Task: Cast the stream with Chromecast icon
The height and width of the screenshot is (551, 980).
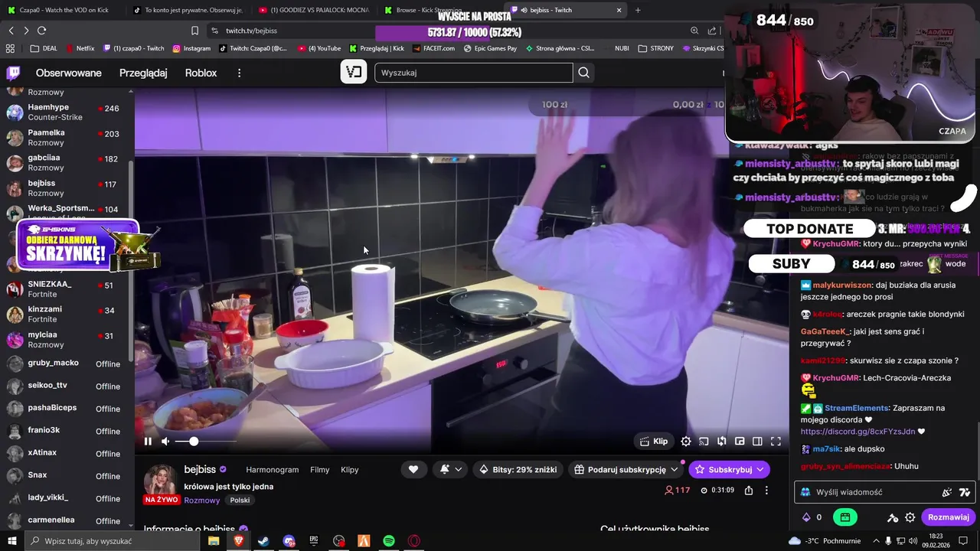Action: [704, 441]
